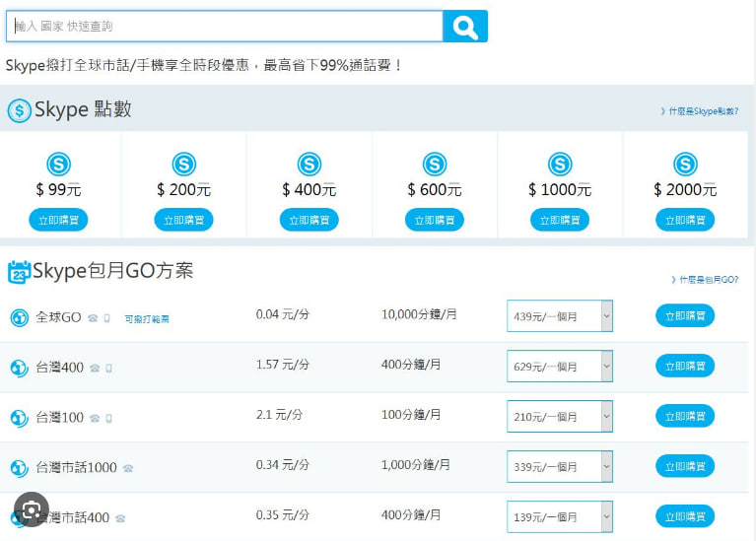Click the Skype icon above $ 600元

(x=435, y=164)
